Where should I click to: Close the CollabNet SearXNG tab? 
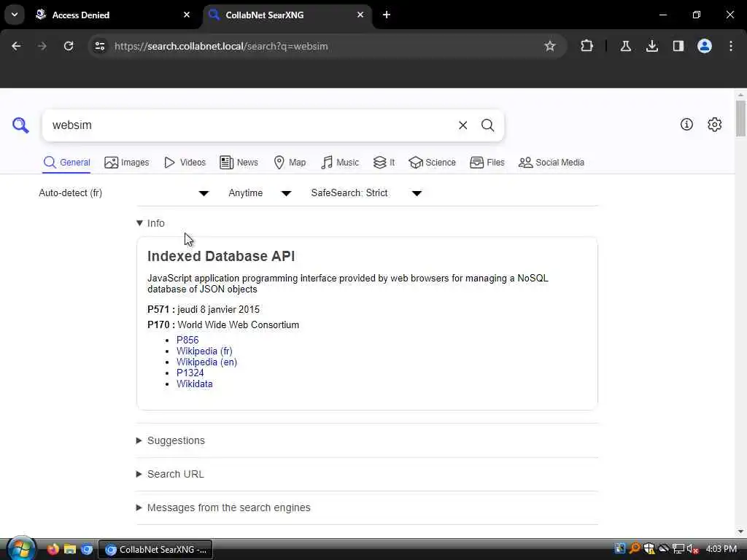click(x=360, y=15)
